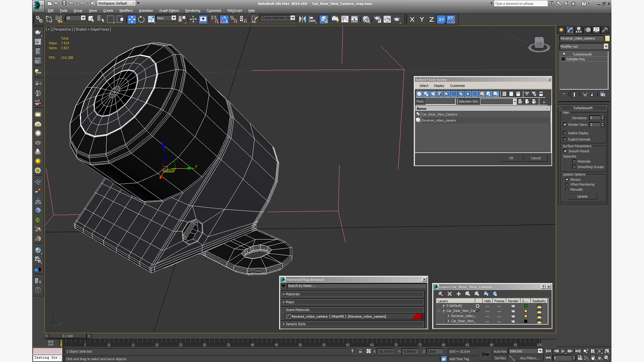The width and height of the screenshot is (644, 362).
Task: Activate the Select and Rotate tool
Action: tap(141, 19)
